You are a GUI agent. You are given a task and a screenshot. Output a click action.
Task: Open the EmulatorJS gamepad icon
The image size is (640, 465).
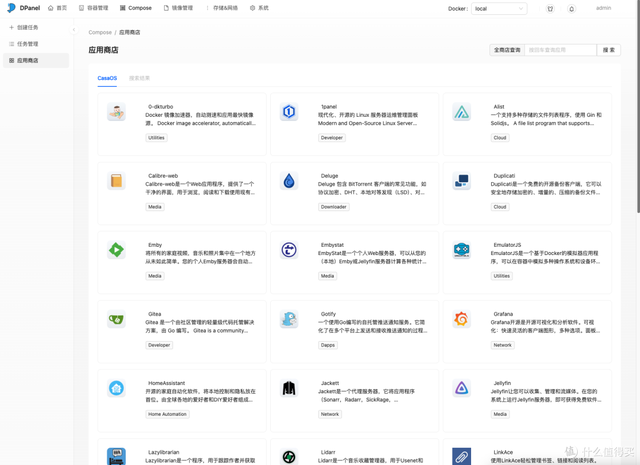462,250
